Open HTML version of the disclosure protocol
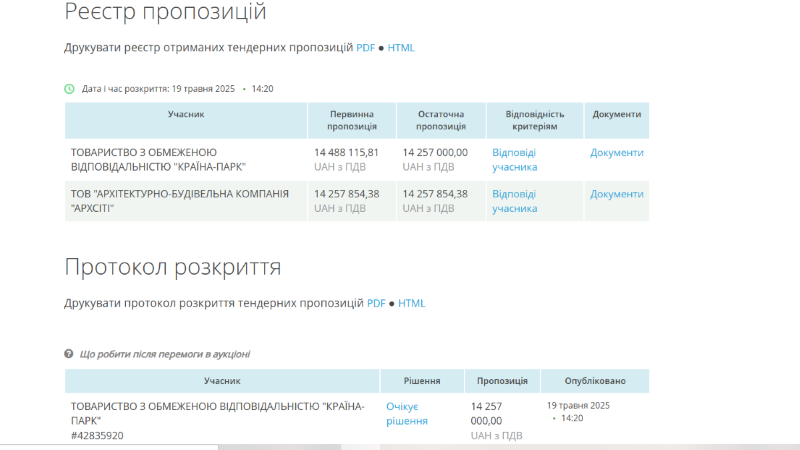The height and width of the screenshot is (450, 800). click(411, 303)
